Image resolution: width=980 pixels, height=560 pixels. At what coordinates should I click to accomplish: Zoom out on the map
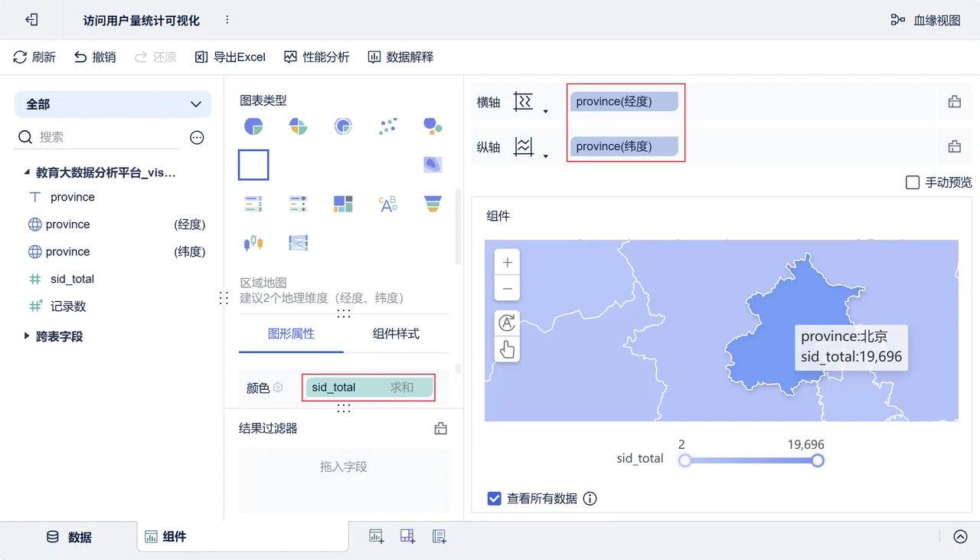[x=508, y=290]
